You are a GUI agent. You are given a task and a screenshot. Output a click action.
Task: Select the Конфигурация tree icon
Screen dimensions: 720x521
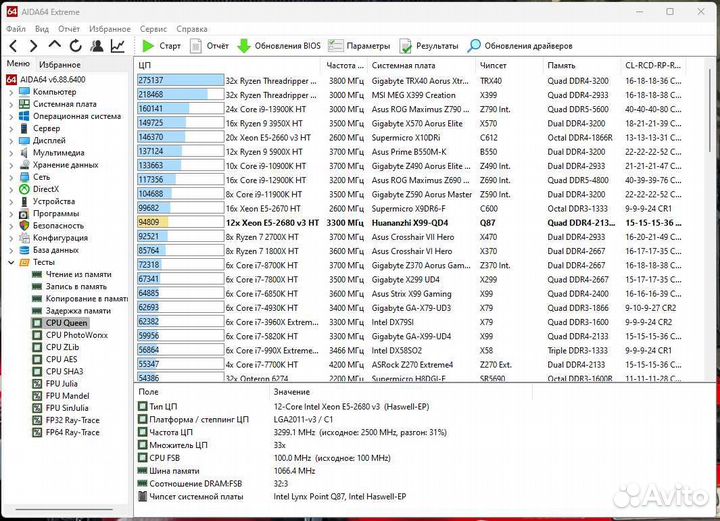pyautogui.click(x=24, y=238)
